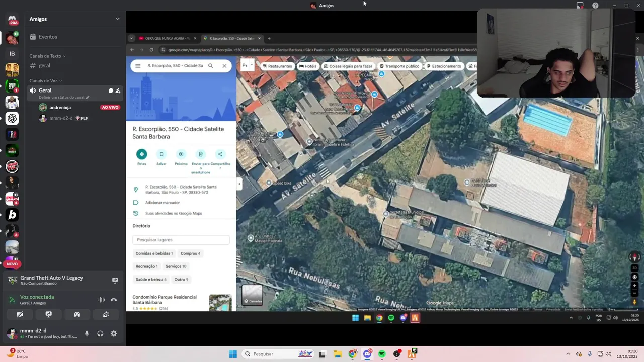Image resolution: width=644 pixels, height=362 pixels.
Task: Toggle noise suppression waveform icon
Action: click(101, 300)
